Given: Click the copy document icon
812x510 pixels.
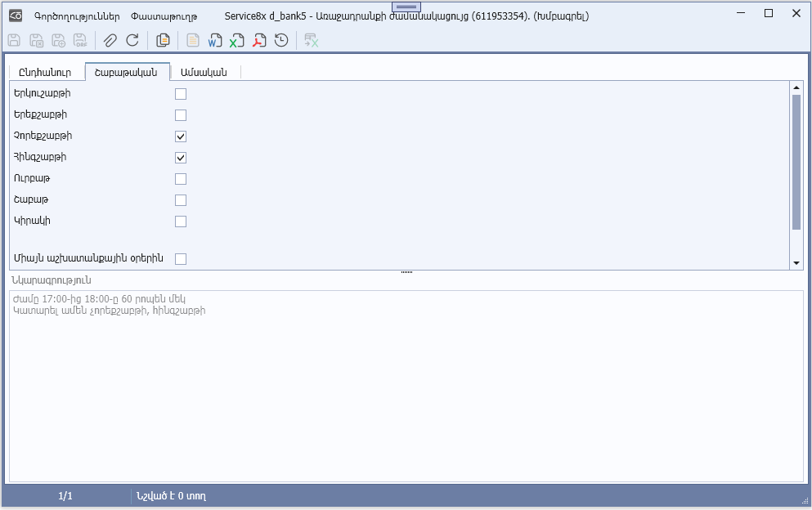Looking at the screenshot, I should click(163, 40).
